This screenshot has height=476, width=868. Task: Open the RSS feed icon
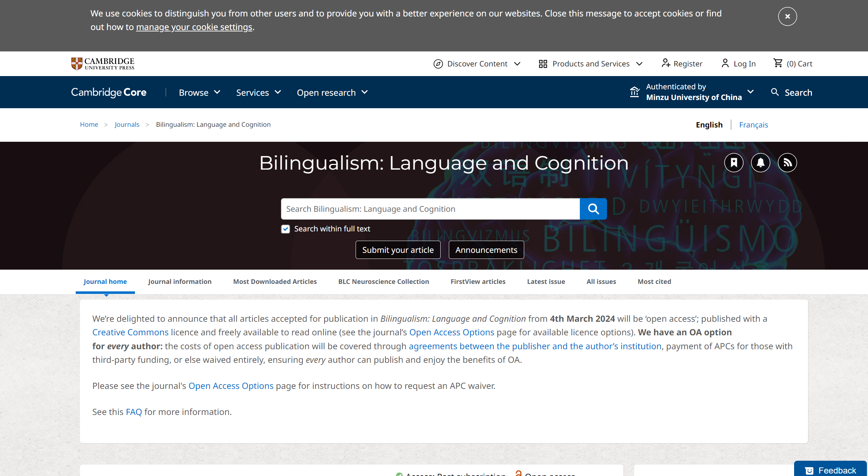pyautogui.click(x=787, y=163)
